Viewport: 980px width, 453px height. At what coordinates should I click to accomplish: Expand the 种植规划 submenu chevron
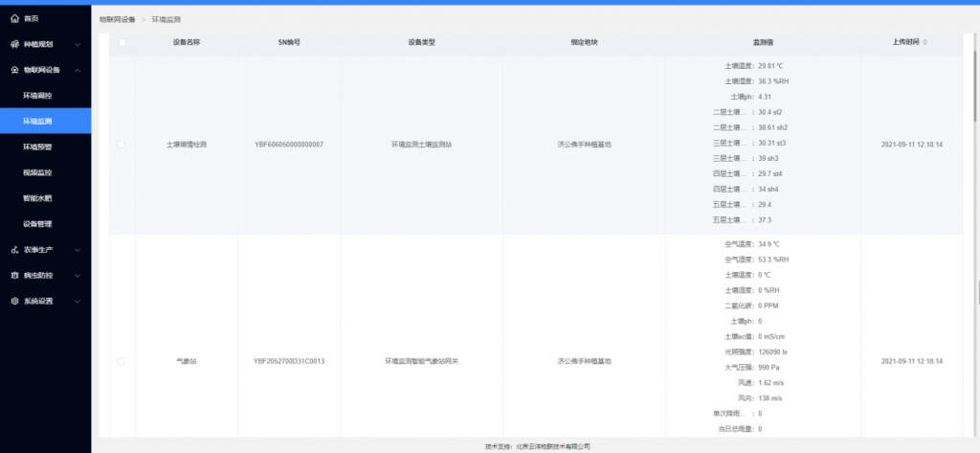point(78,44)
